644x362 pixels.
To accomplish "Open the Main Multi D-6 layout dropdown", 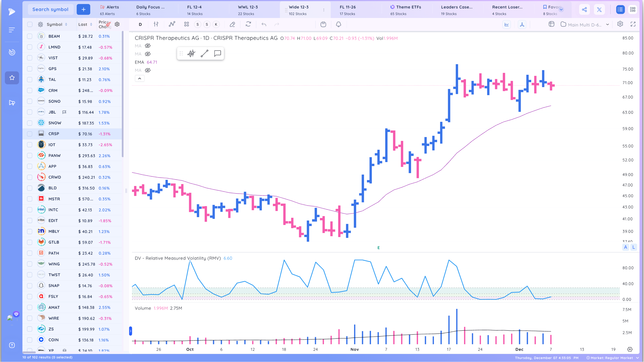I will point(584,25).
